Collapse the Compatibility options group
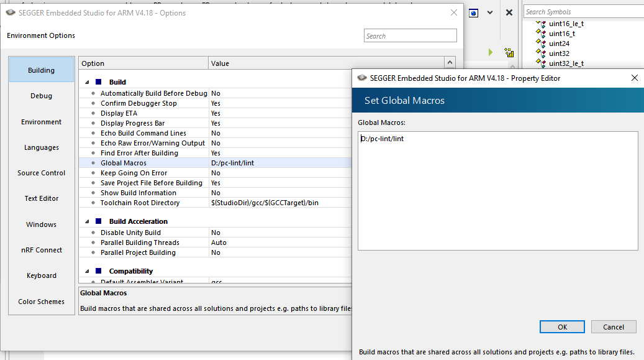This screenshot has width=644, height=360. pos(87,271)
